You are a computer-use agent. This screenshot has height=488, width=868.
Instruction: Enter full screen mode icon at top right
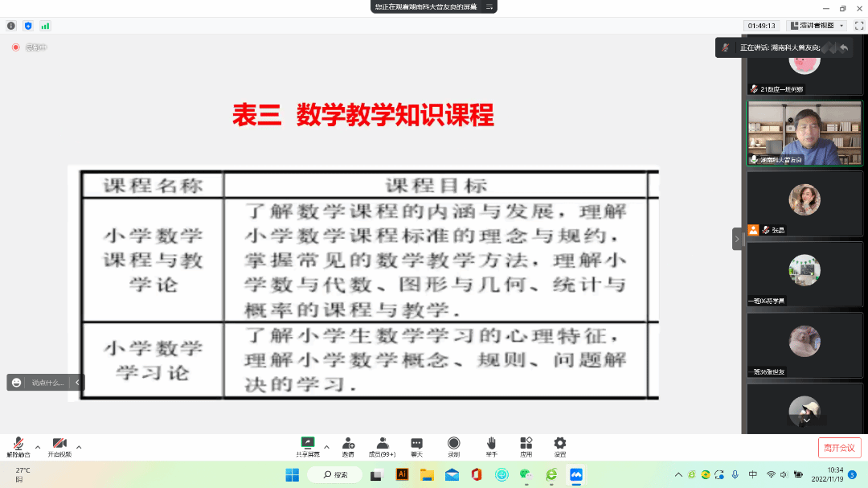(858, 26)
